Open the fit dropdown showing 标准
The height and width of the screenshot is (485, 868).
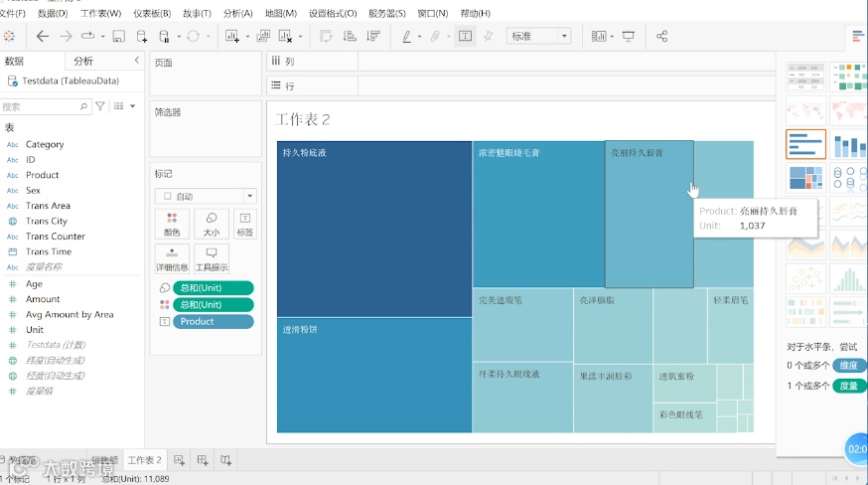(538, 36)
